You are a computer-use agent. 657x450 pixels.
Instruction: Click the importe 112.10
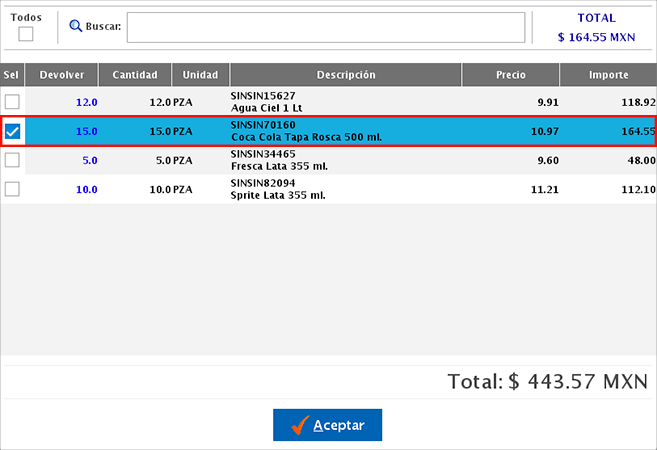coord(639,190)
